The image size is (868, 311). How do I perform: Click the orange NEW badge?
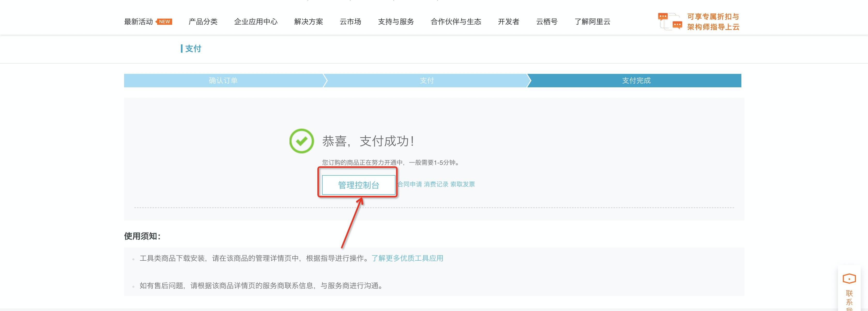click(x=164, y=22)
